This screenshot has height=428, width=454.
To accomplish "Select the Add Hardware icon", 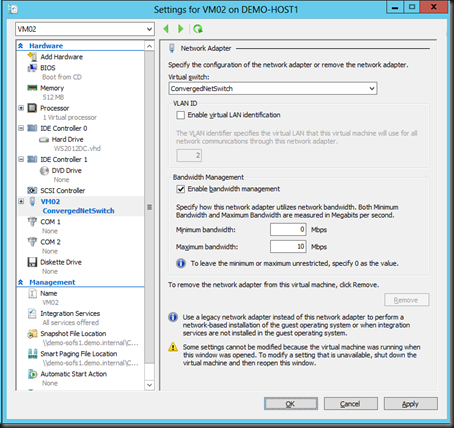I will (32, 57).
